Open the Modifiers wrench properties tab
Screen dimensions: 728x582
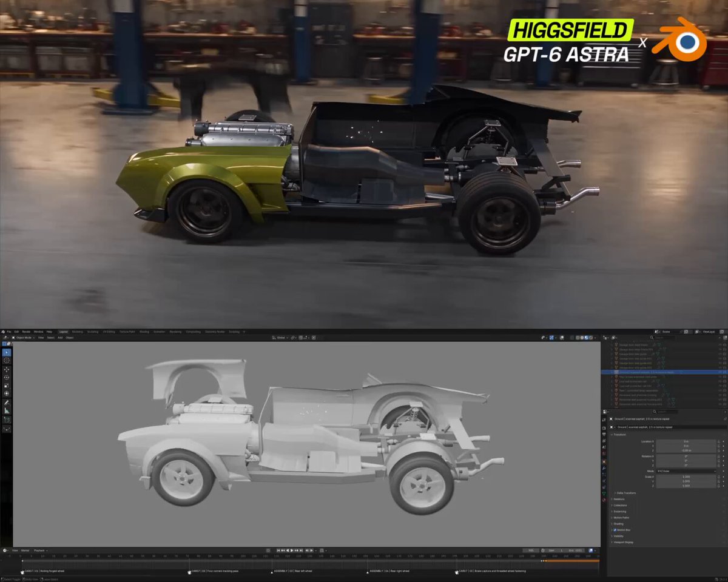[604, 467]
